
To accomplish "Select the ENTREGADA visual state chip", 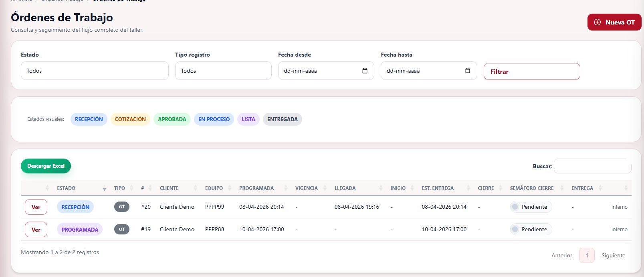I will [283, 119].
